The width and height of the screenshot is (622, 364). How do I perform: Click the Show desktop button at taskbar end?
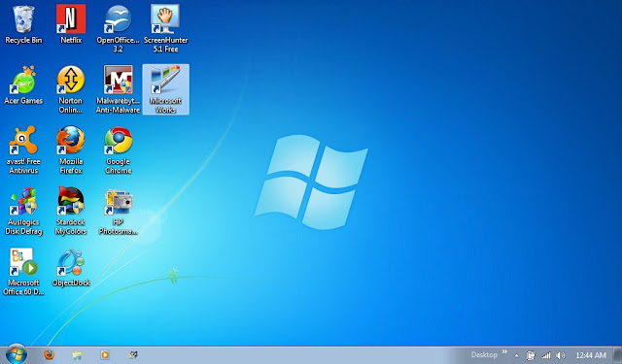click(x=618, y=355)
